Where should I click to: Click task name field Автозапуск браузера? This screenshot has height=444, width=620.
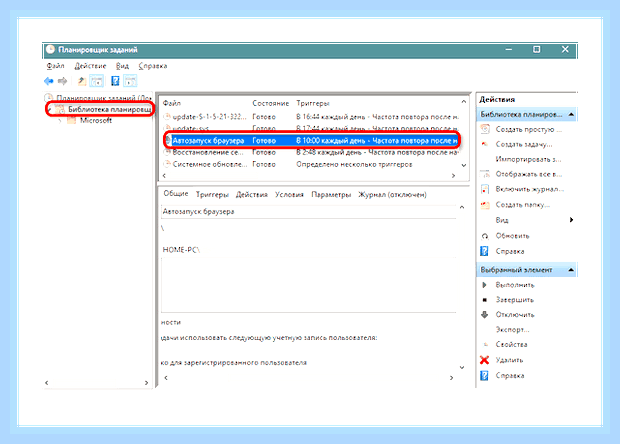[x=309, y=212]
